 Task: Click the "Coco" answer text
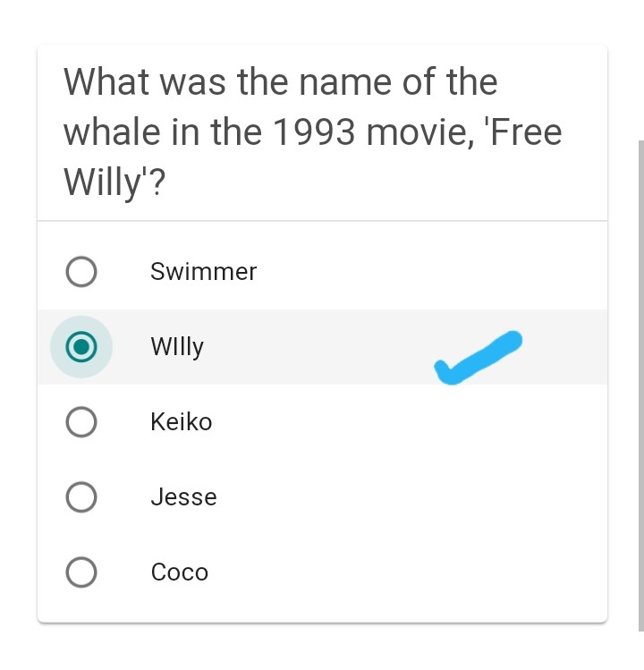(180, 572)
